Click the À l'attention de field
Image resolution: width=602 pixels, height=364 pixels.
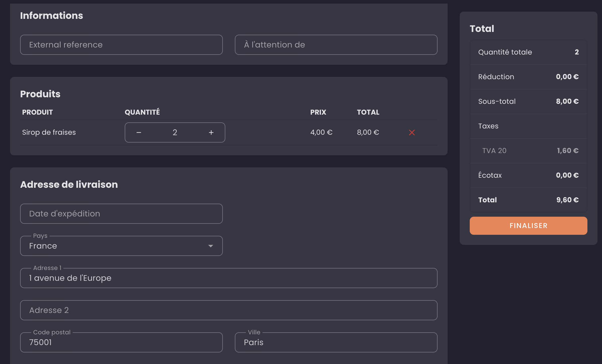(x=336, y=45)
